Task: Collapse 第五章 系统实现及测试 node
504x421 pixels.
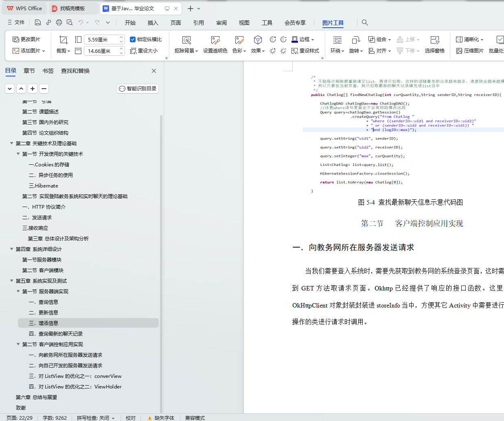Action: point(11,281)
